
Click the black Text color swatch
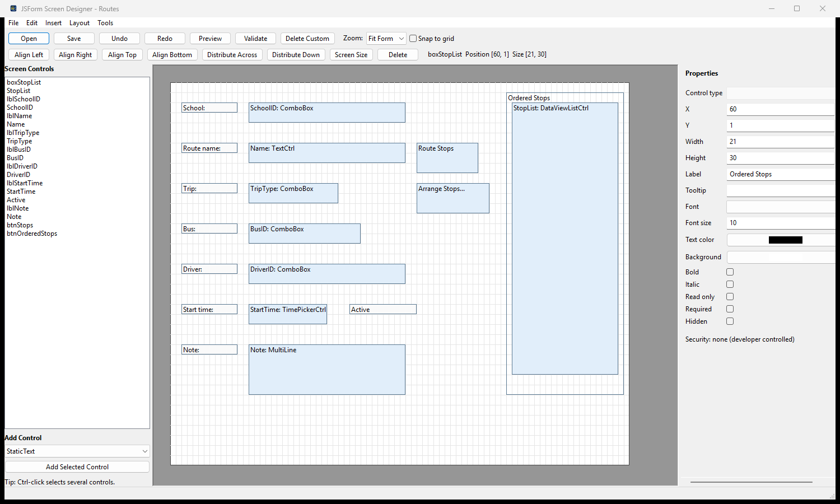785,240
